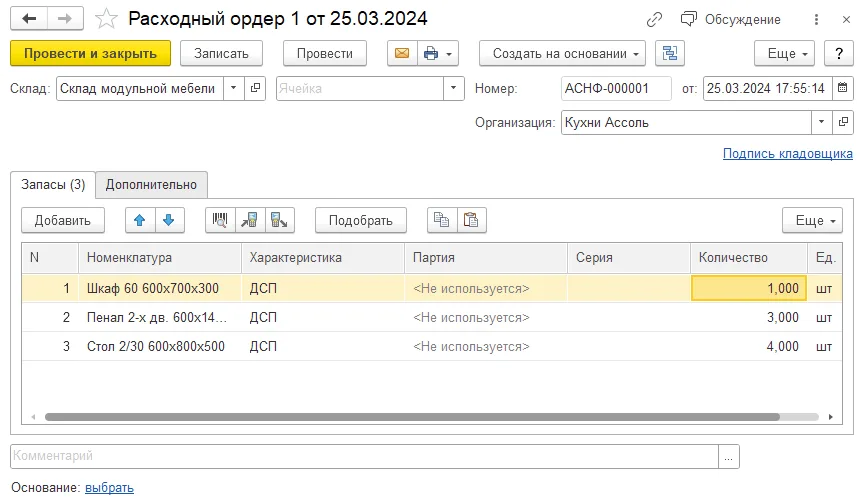867x502 pixels.
Task: Open the selected Склад item
Action: (255, 88)
